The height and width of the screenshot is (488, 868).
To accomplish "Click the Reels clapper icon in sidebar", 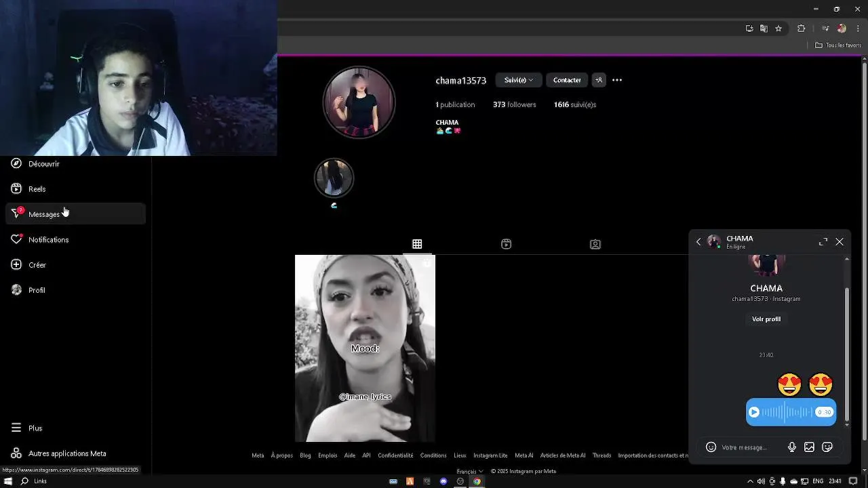I will click(16, 189).
